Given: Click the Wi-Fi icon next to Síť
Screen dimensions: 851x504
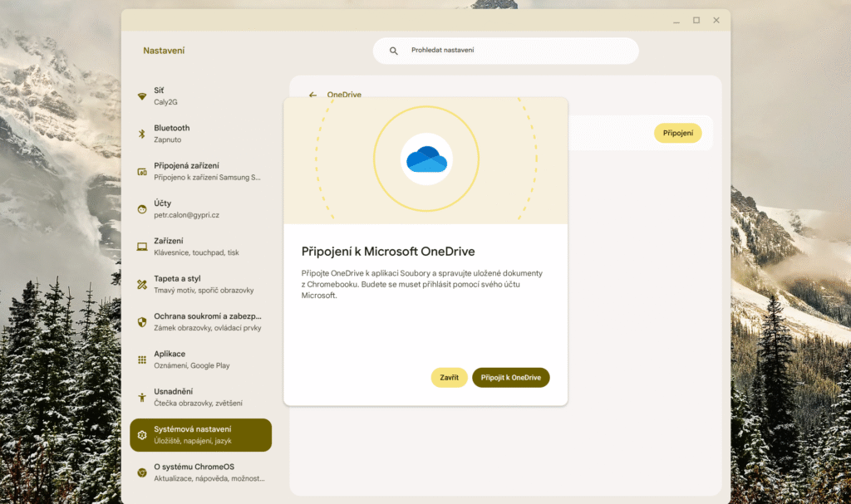Looking at the screenshot, I should pos(142,96).
